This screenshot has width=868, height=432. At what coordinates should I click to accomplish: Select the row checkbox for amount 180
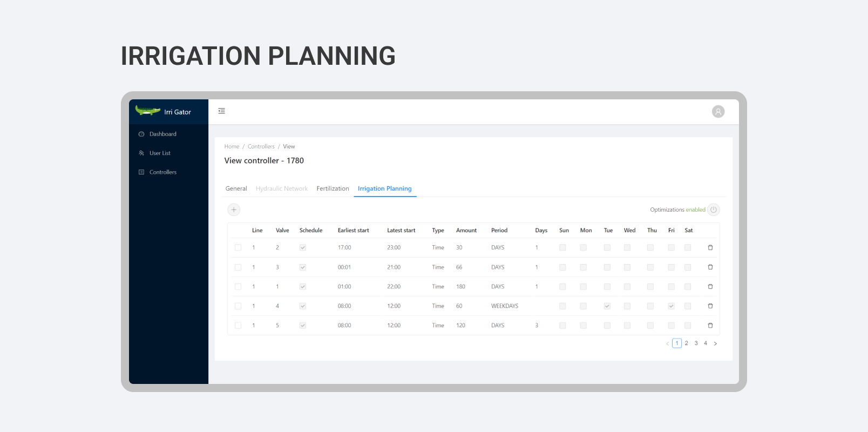coord(238,286)
